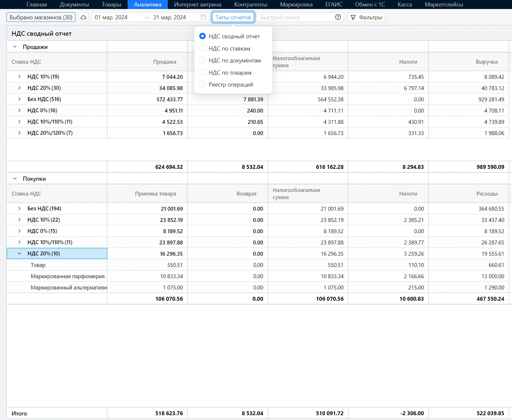Go to the Контрагенты tab
This screenshot has height=420, width=512.
(251, 5)
